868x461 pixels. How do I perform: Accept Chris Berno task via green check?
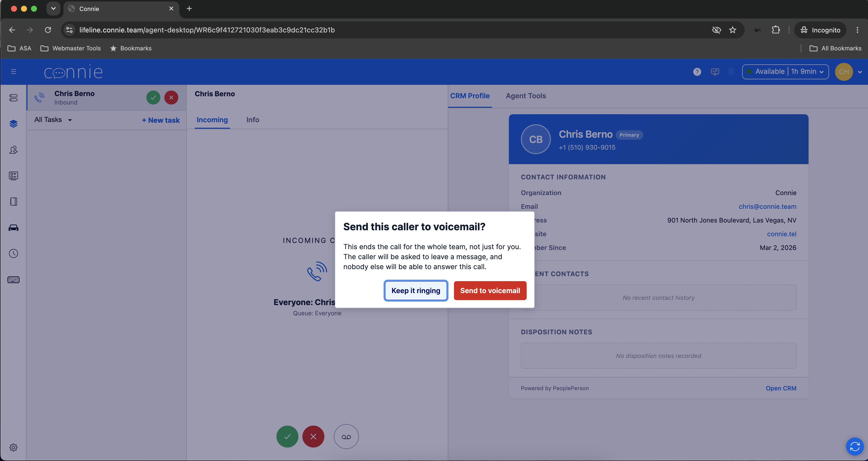pos(153,98)
